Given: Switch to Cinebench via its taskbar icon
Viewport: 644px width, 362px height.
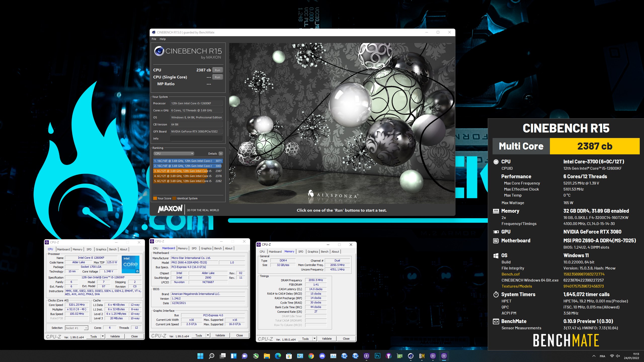Looking at the screenshot, I should point(411,356).
